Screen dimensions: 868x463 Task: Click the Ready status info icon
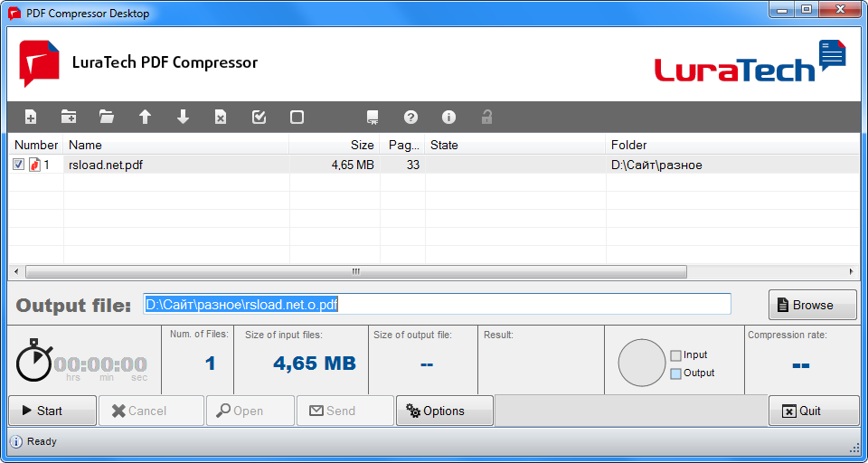click(16, 441)
